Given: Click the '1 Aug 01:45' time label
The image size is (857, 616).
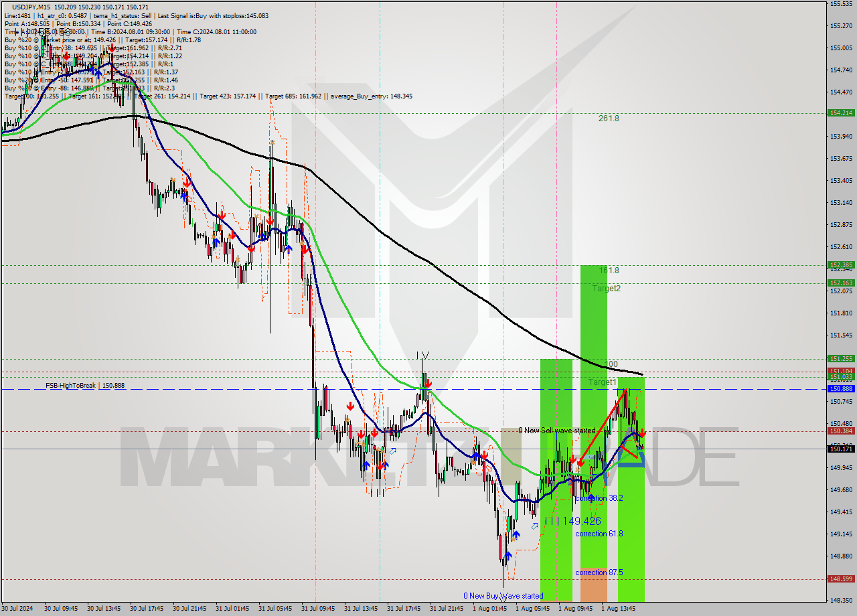Looking at the screenshot, I should point(489,609).
